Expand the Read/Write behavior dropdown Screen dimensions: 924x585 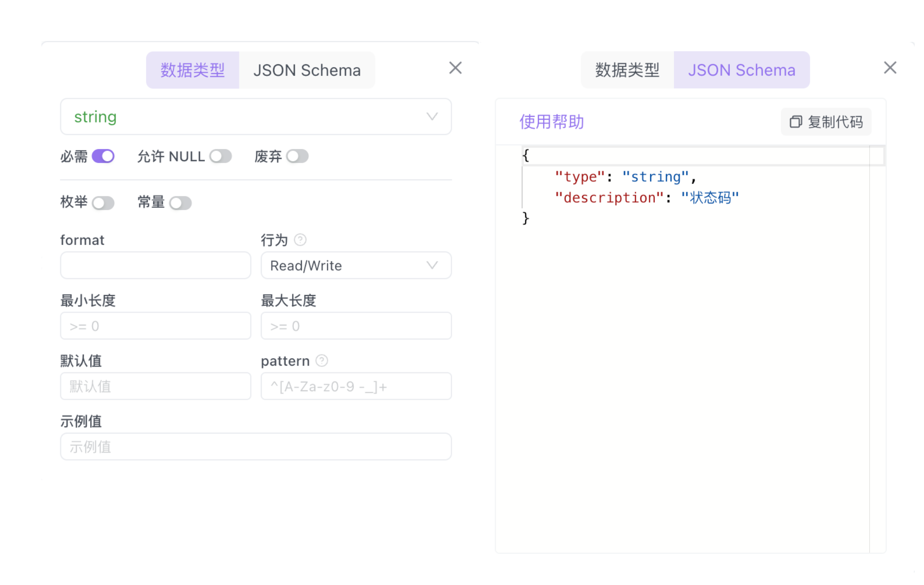pyautogui.click(x=356, y=265)
